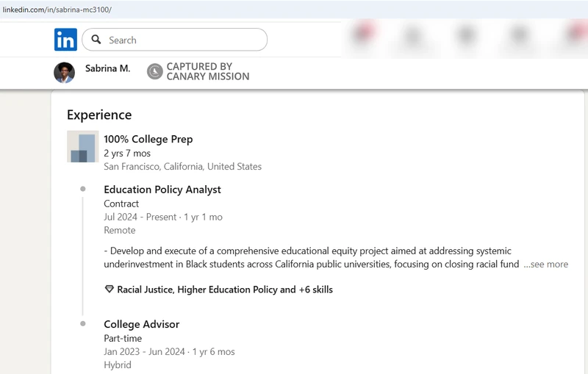588x374 pixels.
Task: Click the San Francisco, California location text
Action: tap(182, 167)
